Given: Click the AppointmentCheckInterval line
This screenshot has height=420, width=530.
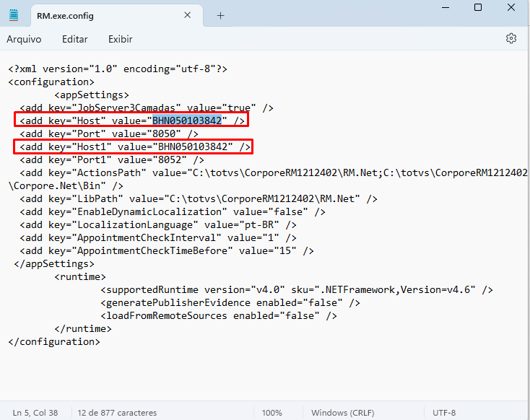Looking at the screenshot, I should [158, 238].
